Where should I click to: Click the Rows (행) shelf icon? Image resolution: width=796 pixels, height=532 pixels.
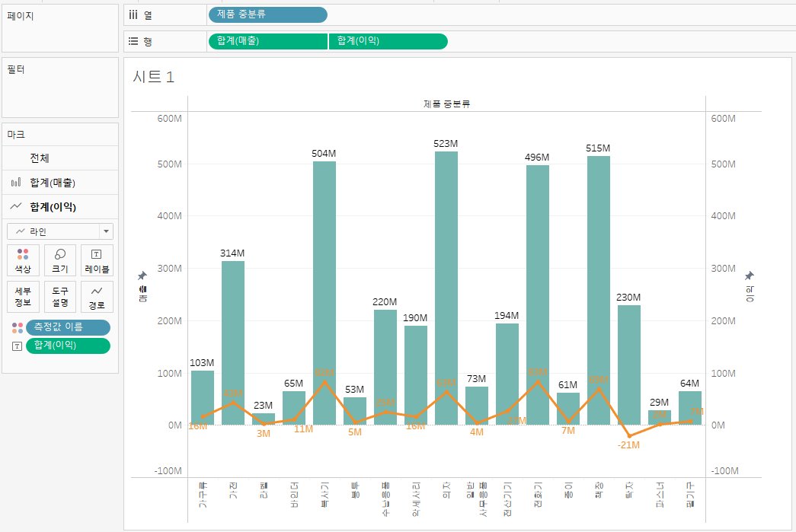tap(133, 41)
